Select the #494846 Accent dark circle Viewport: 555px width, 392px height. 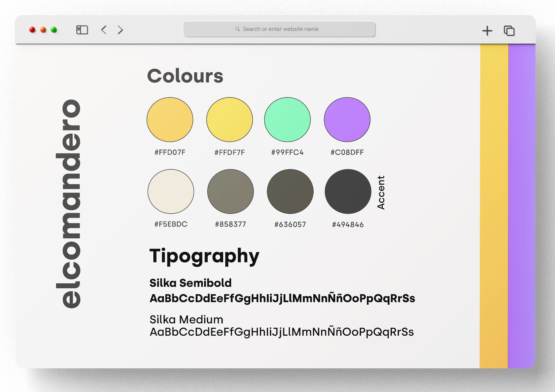click(x=348, y=191)
